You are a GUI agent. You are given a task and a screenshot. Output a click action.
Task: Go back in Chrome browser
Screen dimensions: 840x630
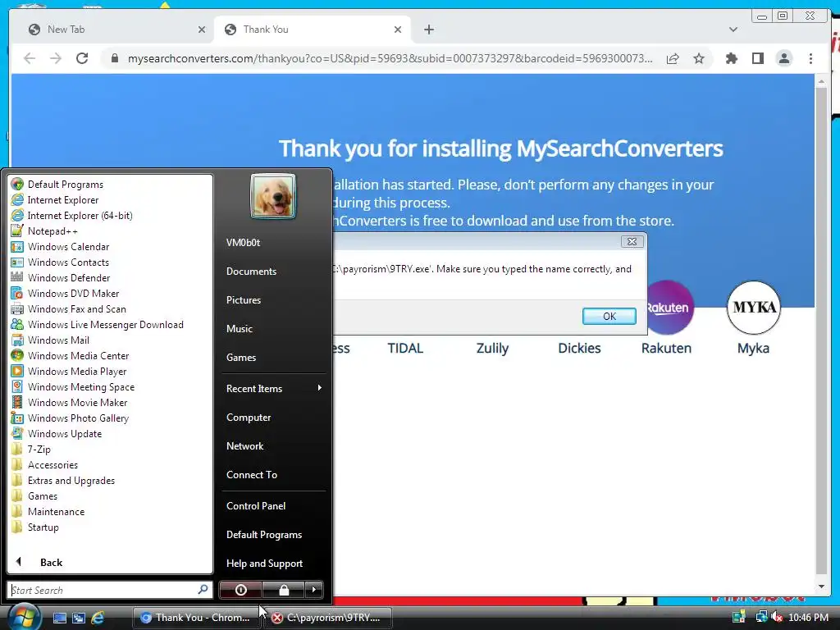point(30,58)
